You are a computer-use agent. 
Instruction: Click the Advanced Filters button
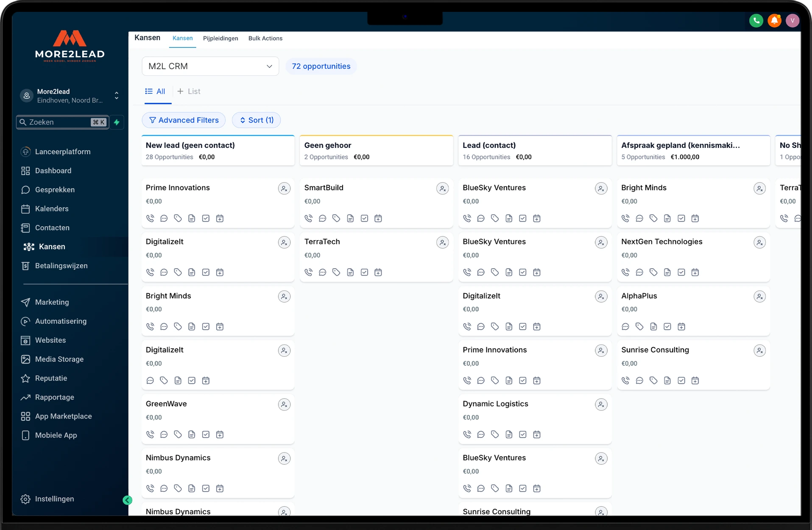[184, 120]
